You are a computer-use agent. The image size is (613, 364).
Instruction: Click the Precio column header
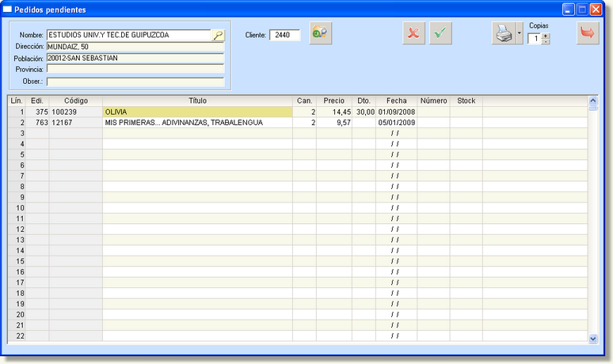click(334, 100)
